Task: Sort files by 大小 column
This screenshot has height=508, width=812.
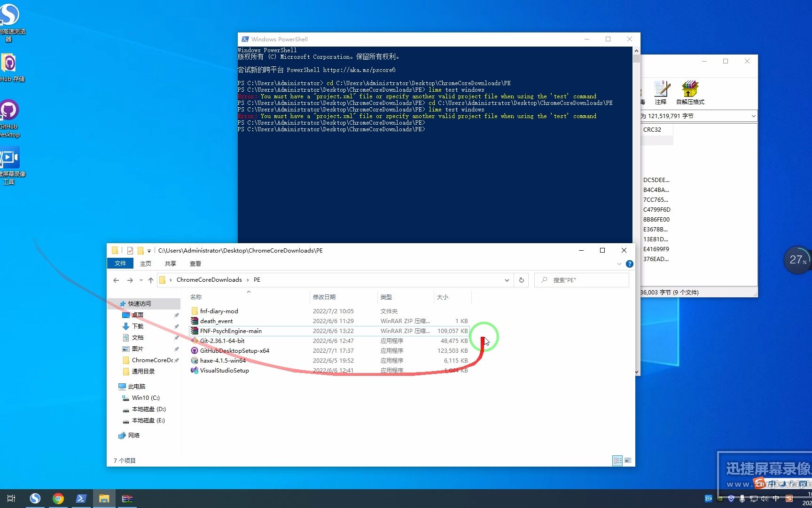Action: click(442, 297)
